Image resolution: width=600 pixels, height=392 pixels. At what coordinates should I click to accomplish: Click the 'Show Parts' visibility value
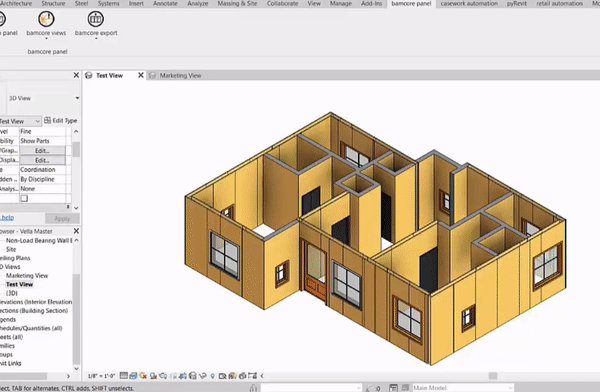tap(35, 140)
